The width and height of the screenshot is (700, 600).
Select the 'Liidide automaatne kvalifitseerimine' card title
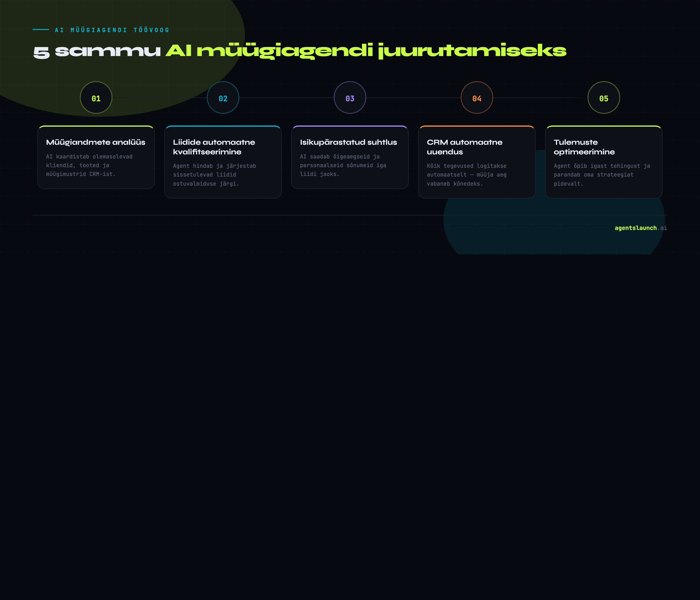tap(214, 147)
